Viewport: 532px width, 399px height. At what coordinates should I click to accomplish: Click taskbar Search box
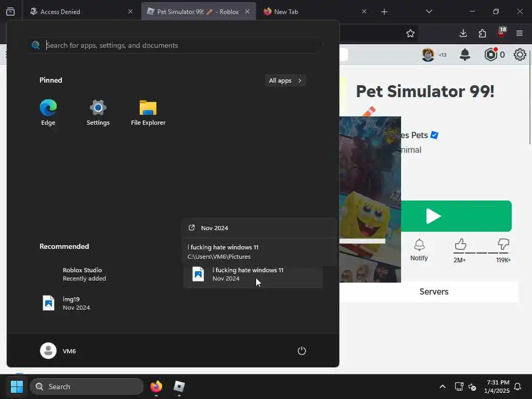[87, 387]
